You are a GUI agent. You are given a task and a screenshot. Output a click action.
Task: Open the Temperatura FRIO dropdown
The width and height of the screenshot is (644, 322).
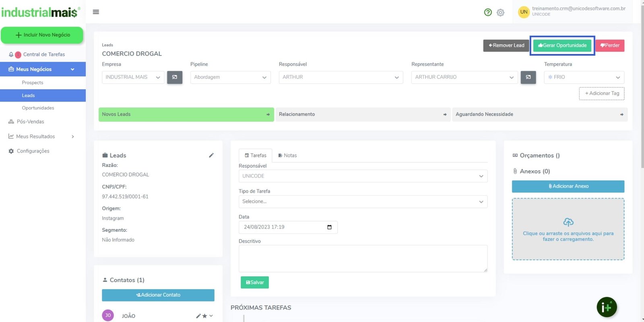(x=584, y=77)
